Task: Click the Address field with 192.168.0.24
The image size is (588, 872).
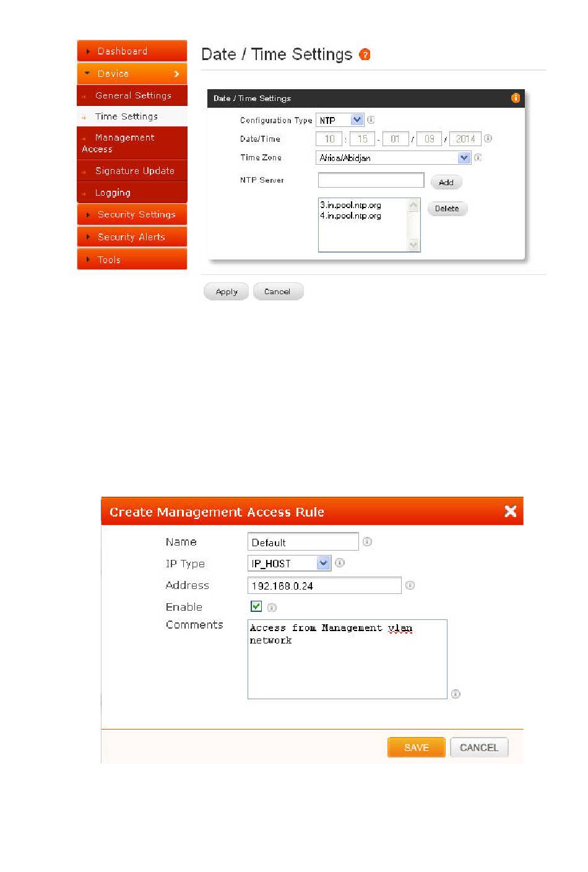Action: (x=324, y=585)
